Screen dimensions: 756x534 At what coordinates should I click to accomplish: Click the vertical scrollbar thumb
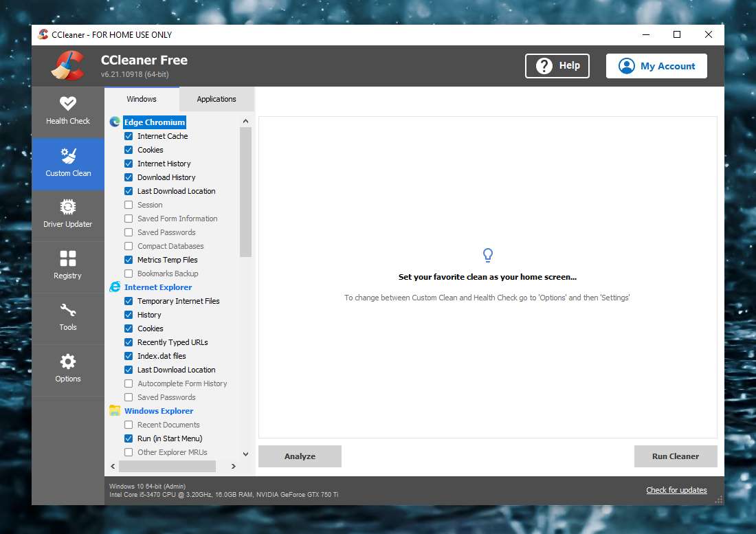(x=245, y=192)
